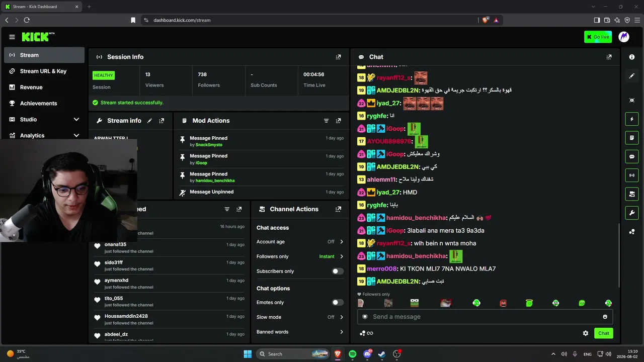
Task: Open Spotify from the taskbar
Action: tap(352, 354)
